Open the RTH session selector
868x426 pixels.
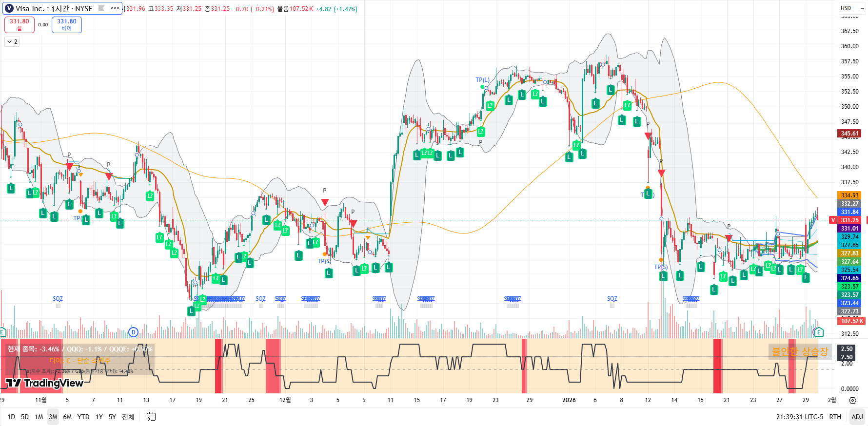[x=835, y=417]
